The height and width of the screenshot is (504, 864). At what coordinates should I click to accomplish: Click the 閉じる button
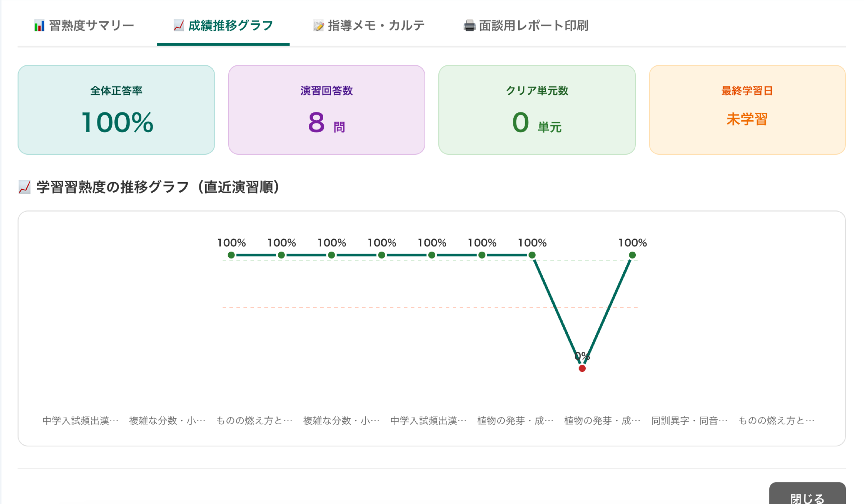[807, 494]
